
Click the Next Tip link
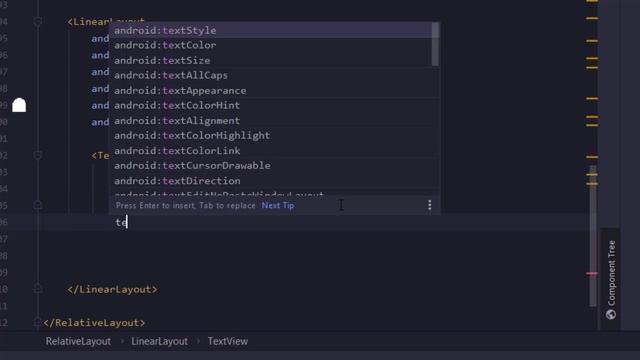[278, 205]
